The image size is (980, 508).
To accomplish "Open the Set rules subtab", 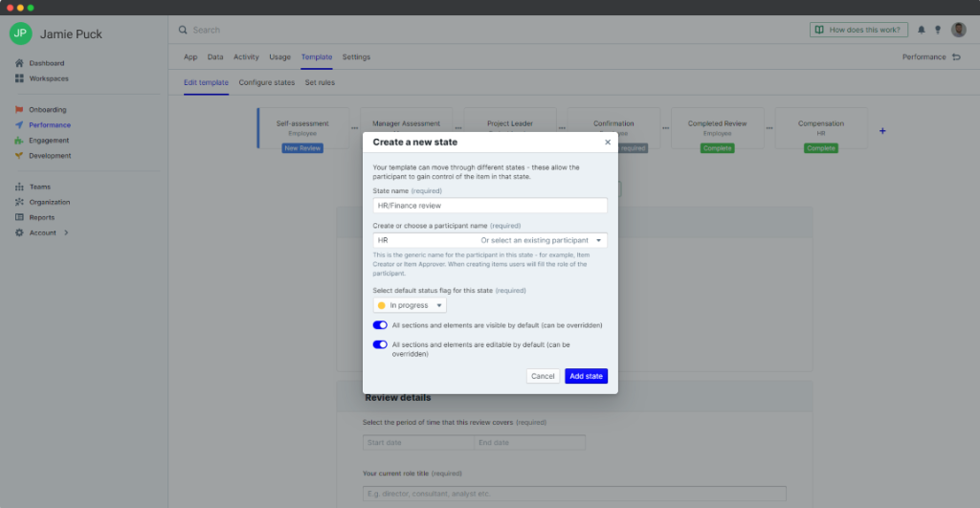I will click(320, 82).
